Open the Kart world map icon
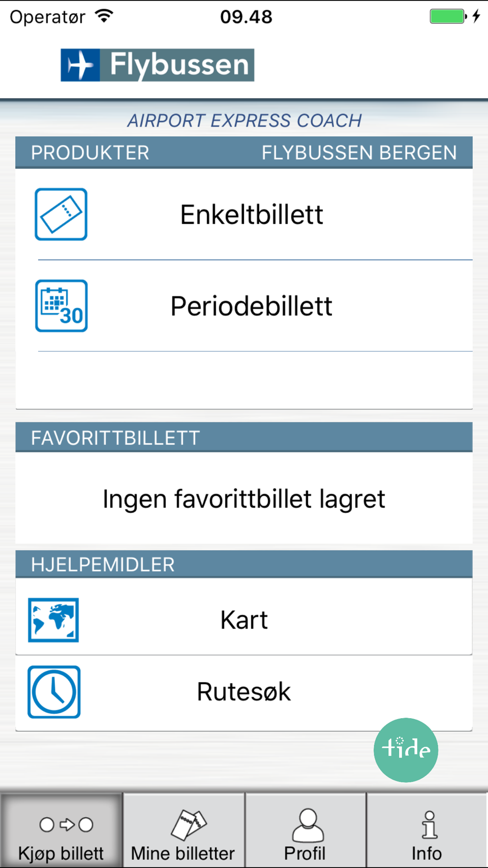This screenshot has width=488, height=868. click(x=53, y=620)
